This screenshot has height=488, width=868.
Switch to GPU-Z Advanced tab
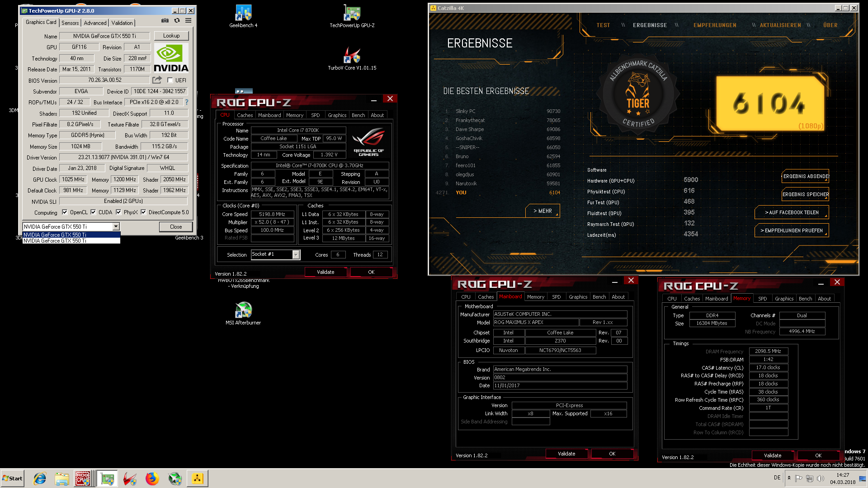95,23
